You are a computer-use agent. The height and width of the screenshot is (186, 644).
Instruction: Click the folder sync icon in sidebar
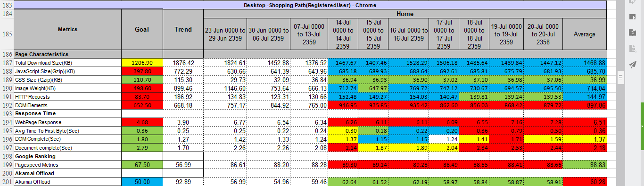pyautogui.click(x=633, y=33)
